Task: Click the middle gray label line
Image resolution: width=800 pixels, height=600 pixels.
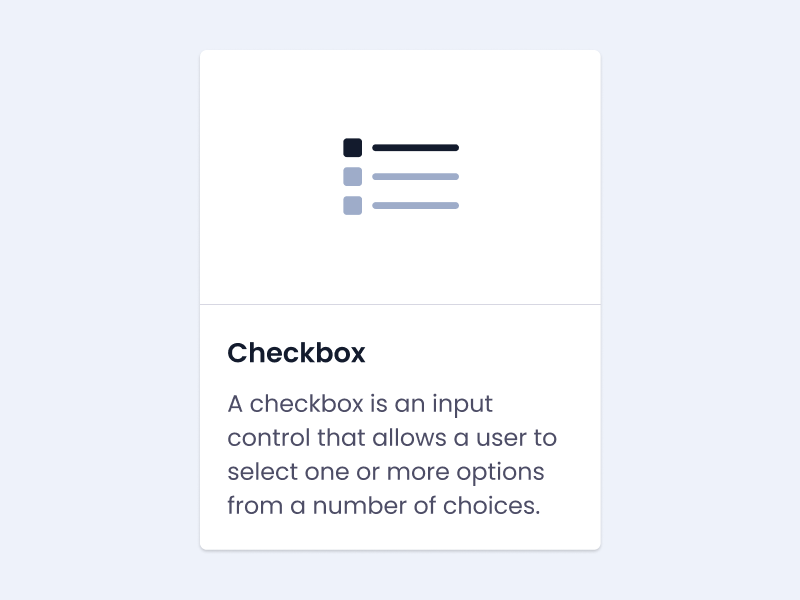Action: pyautogui.click(x=415, y=177)
